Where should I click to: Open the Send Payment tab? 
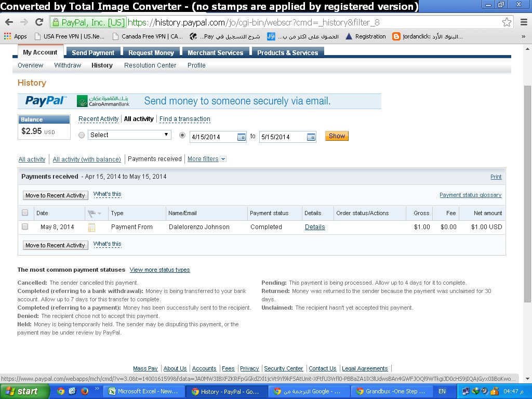(x=93, y=52)
